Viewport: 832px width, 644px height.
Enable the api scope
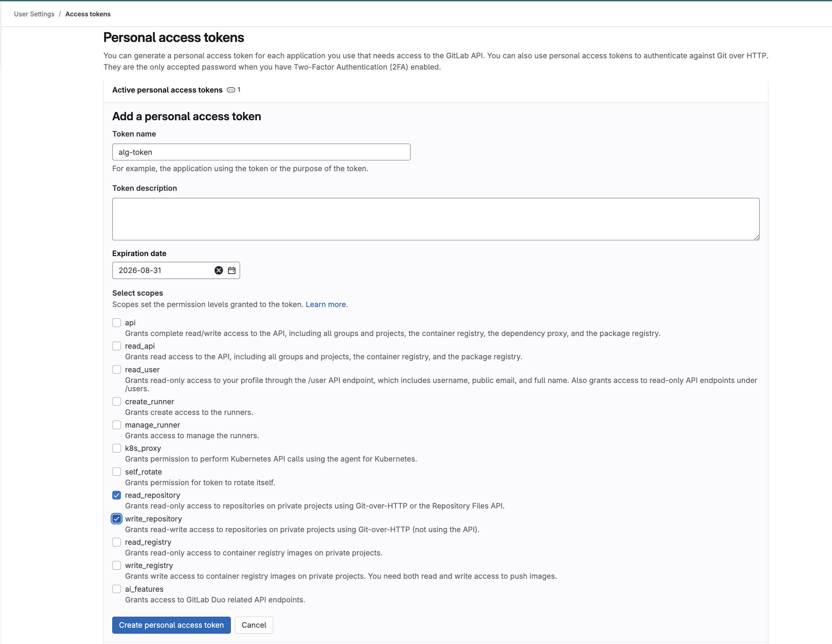tap(117, 323)
